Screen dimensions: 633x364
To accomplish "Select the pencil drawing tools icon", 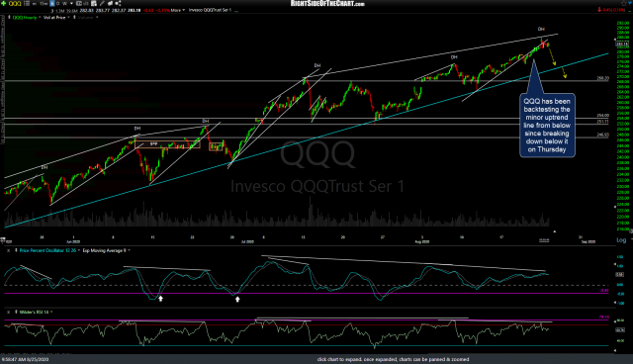I will (x=102, y=4).
